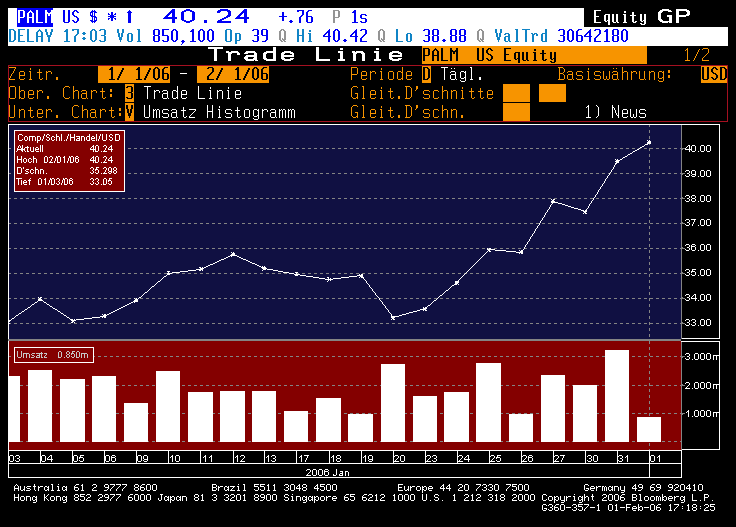Click the start date field 1/ 1/06
This screenshot has height=527, width=736.
tap(134, 74)
